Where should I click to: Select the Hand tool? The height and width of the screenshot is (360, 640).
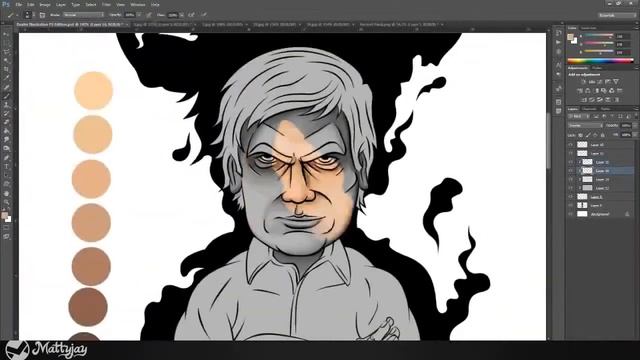point(7,193)
